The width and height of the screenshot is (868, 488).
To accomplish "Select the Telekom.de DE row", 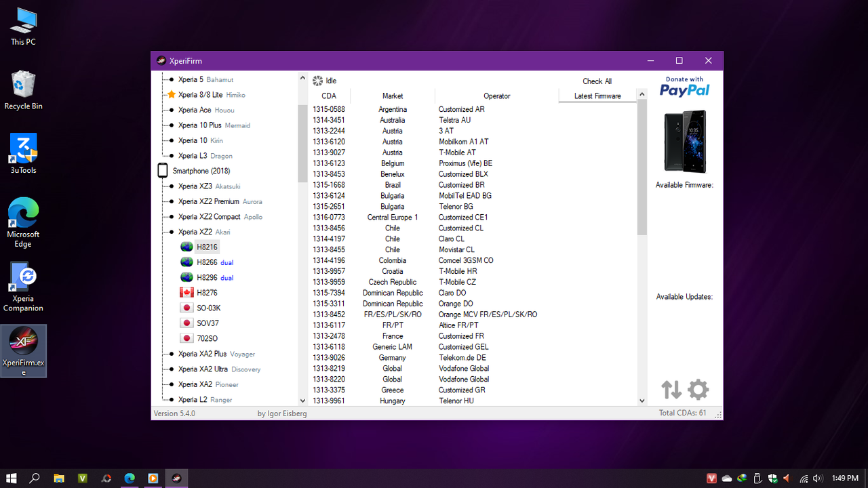I will (473, 358).
